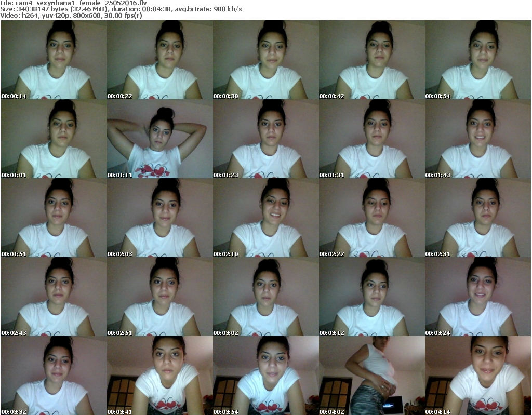The width and height of the screenshot is (532, 415).
Task: Open the frame at 00:01:11
Action: coord(160,139)
